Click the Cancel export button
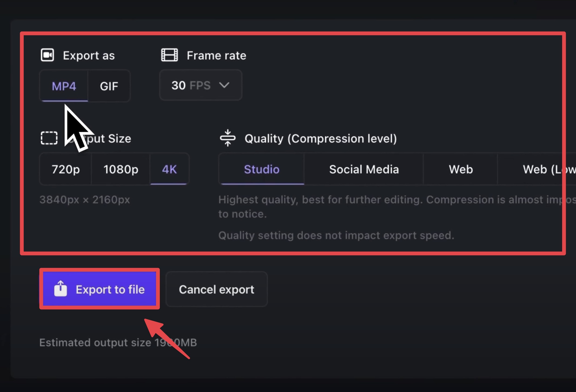 click(x=217, y=289)
